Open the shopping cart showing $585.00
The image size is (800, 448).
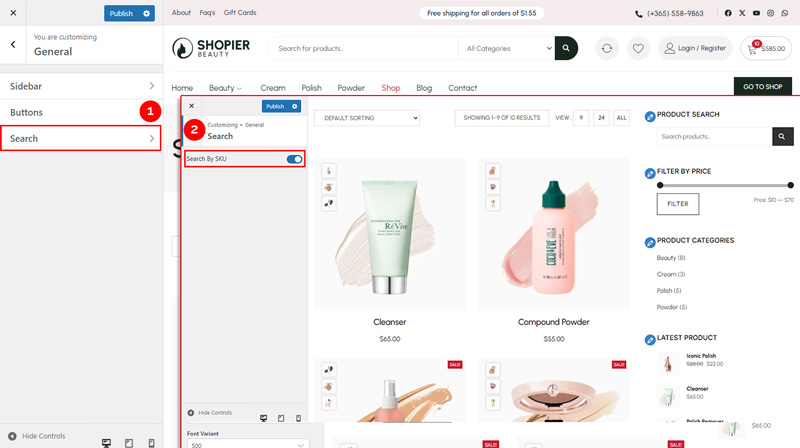pyautogui.click(x=766, y=48)
